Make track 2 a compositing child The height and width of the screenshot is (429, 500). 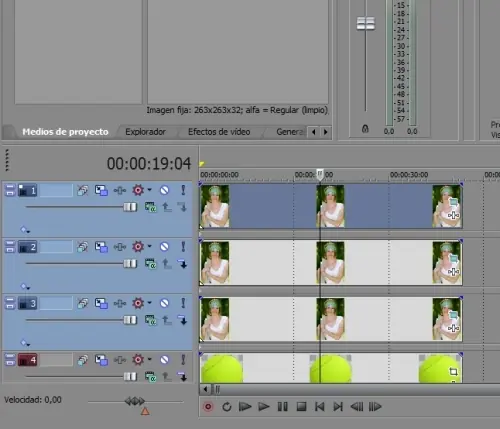[x=182, y=264]
